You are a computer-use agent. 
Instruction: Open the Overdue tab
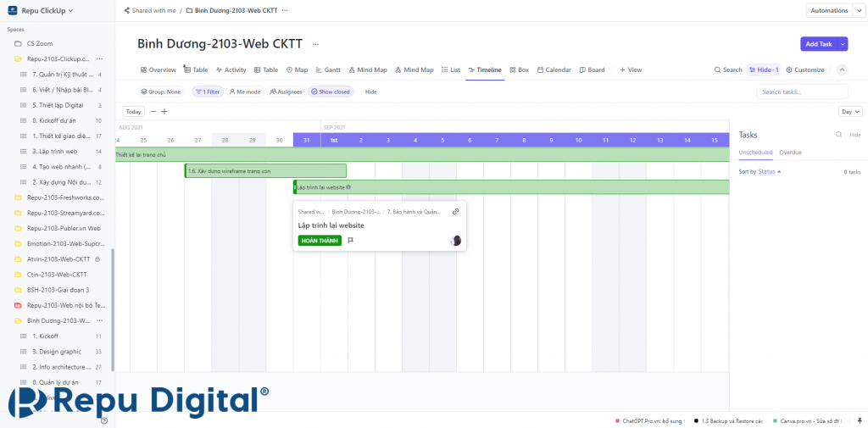point(791,153)
